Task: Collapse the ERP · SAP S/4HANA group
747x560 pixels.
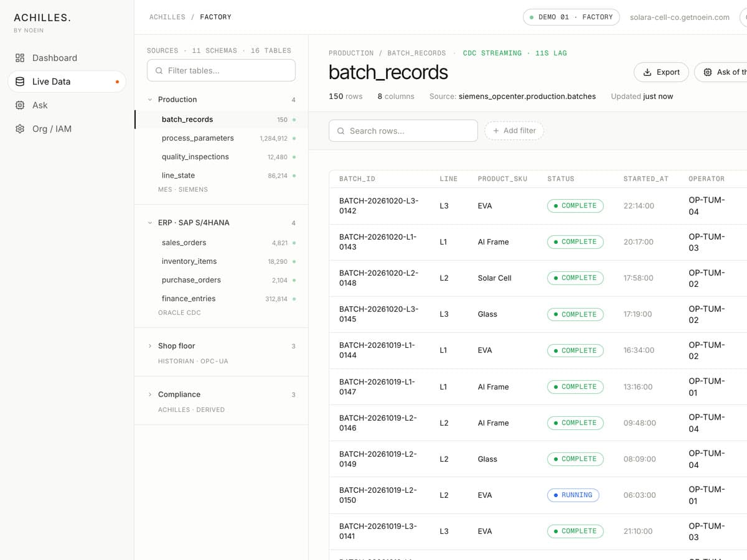Action: [x=150, y=223]
